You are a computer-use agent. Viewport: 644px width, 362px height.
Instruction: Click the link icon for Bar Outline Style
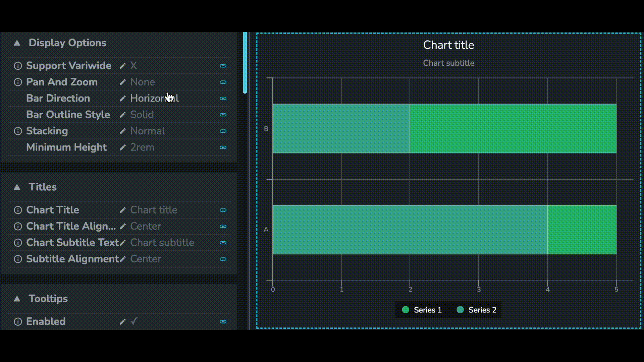(223, 115)
